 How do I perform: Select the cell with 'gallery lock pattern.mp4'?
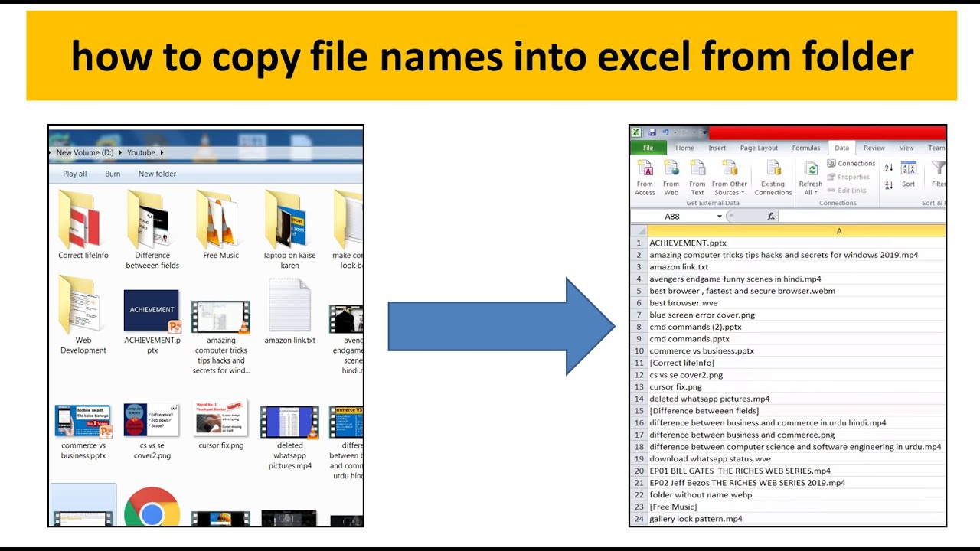[796, 519]
